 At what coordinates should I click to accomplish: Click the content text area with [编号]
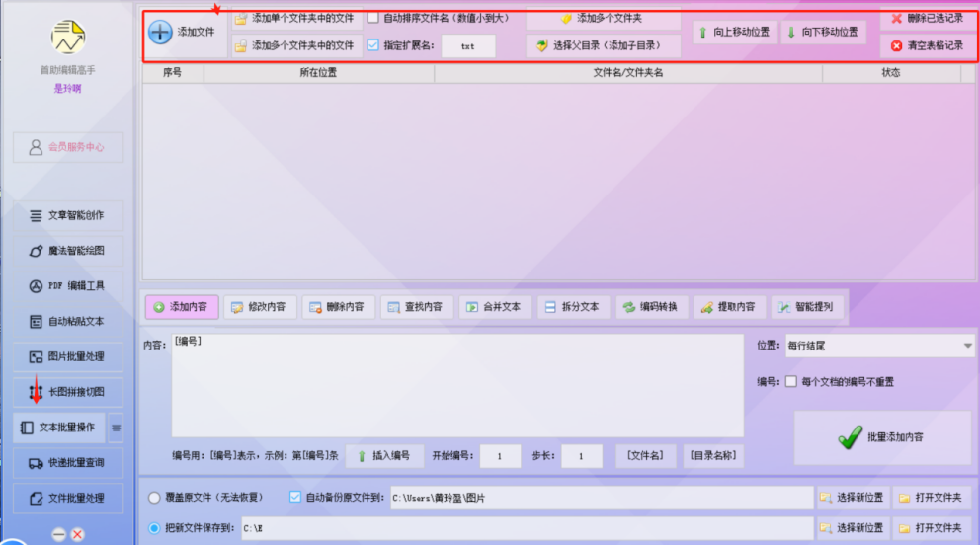[x=457, y=385]
